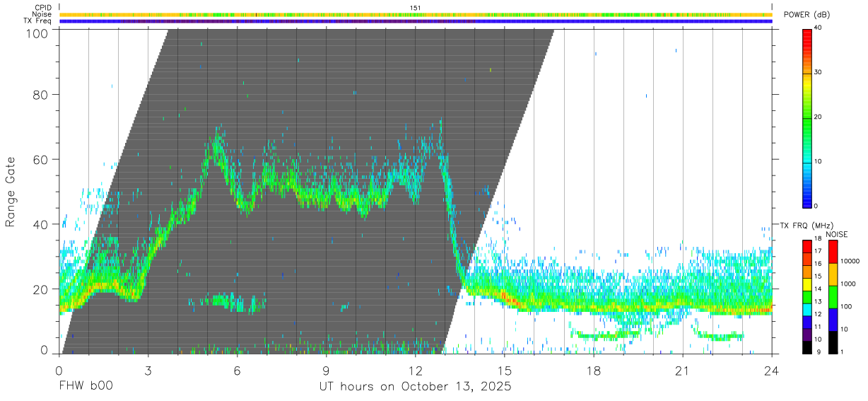The width and height of the screenshot is (868, 401).
Task: Click the 10 tick on POWER scale
Action: tap(819, 161)
